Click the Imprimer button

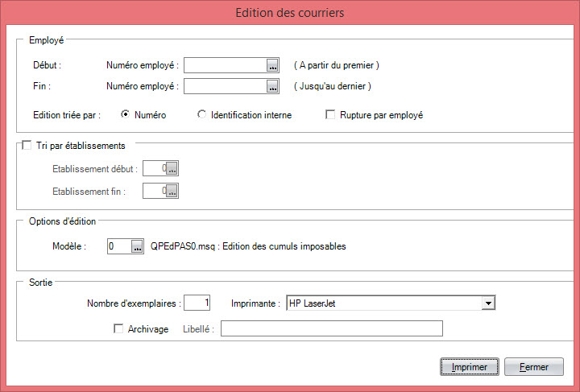pyautogui.click(x=470, y=367)
